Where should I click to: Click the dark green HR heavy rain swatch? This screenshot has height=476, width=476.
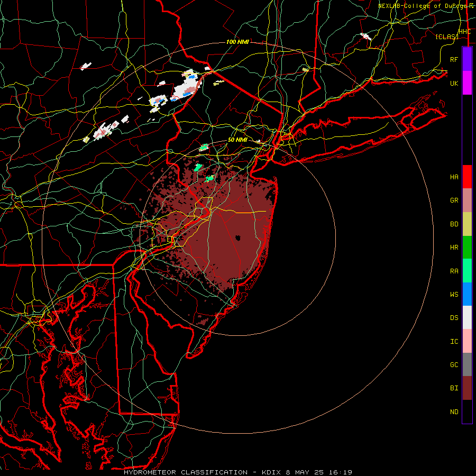[x=467, y=248]
